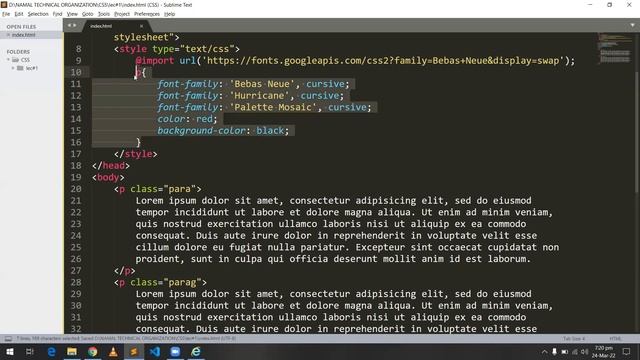This screenshot has height=360, width=640.
Task: Click the minimap code preview
Action: [615, 48]
